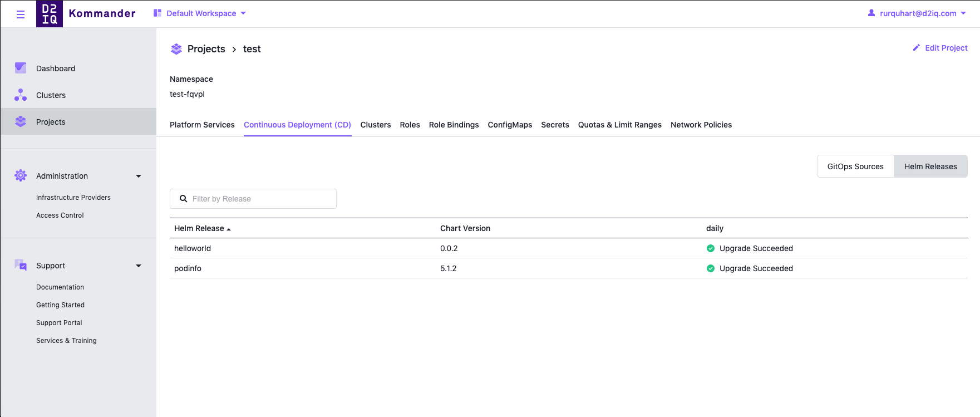Open the Getting Started link
Viewport: 980px width, 417px height.
60,305
